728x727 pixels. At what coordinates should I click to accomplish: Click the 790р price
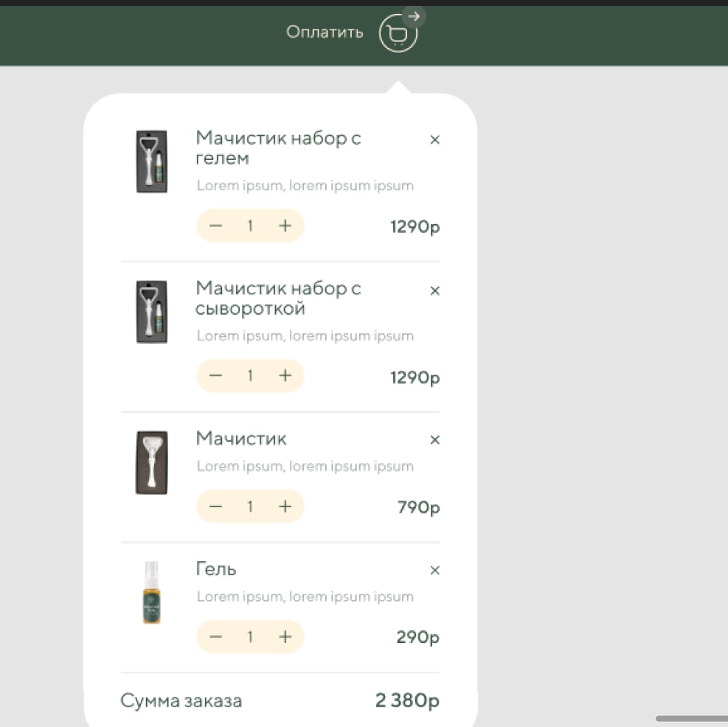(x=418, y=507)
